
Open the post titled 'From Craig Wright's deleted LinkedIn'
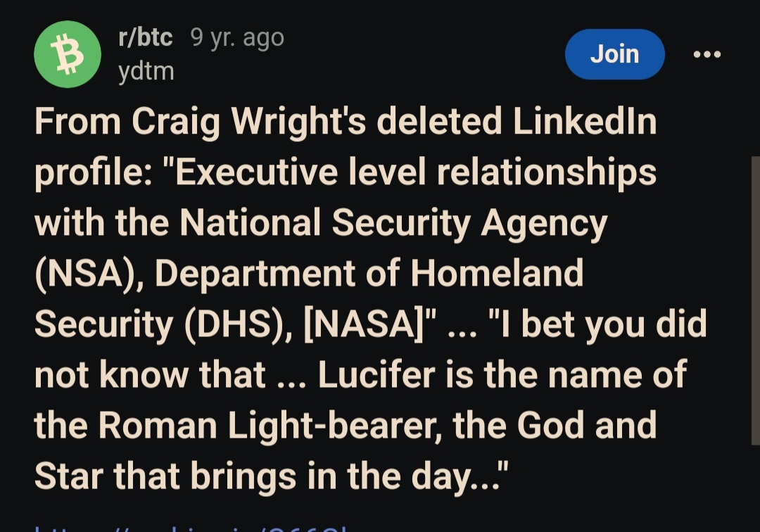point(370,299)
